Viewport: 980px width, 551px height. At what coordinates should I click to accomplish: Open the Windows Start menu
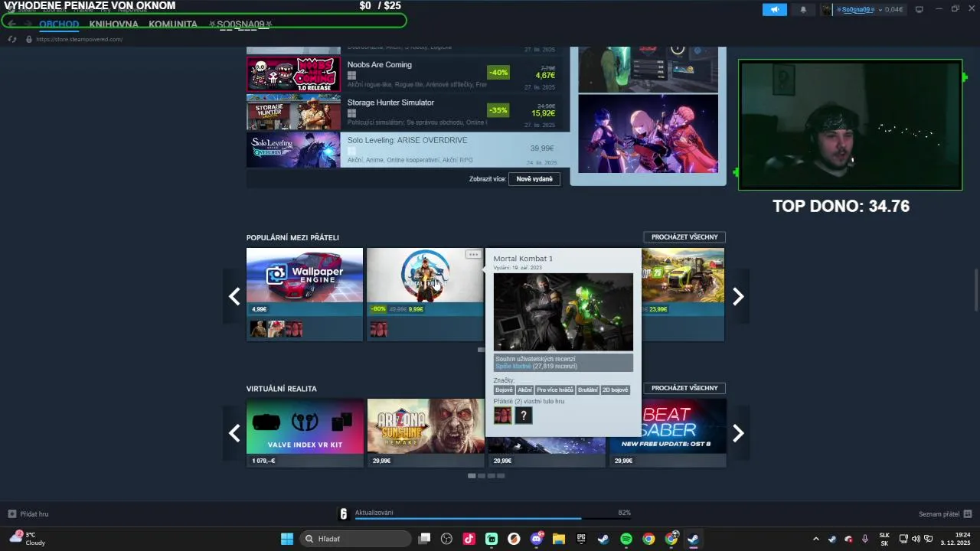[287, 539]
